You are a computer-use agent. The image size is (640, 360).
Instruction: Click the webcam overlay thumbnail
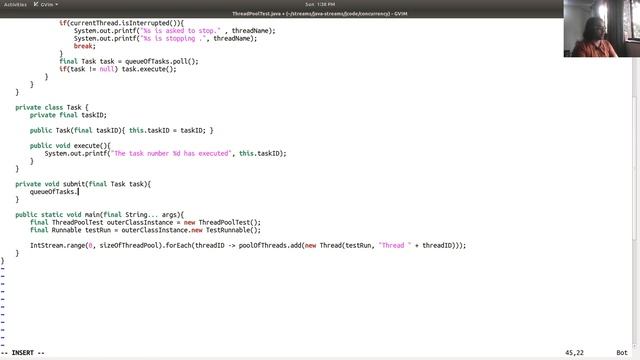602,28
